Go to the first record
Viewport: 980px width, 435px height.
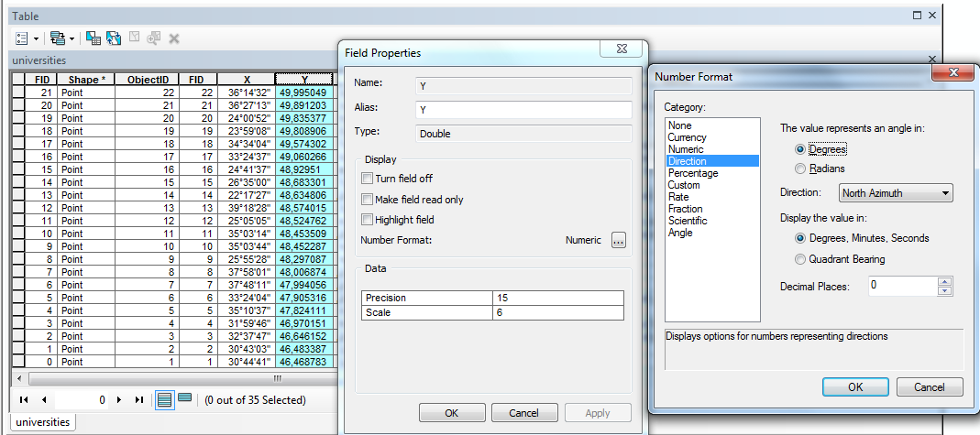click(x=23, y=400)
